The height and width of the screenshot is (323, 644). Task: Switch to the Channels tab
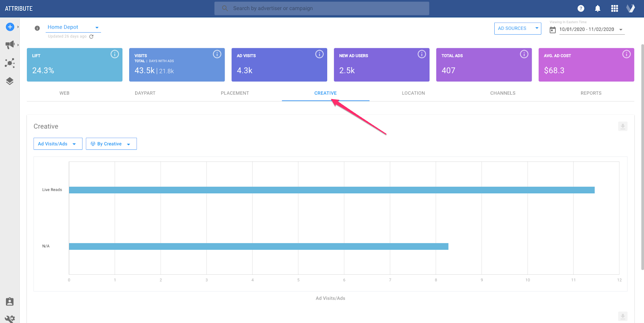coord(503,93)
